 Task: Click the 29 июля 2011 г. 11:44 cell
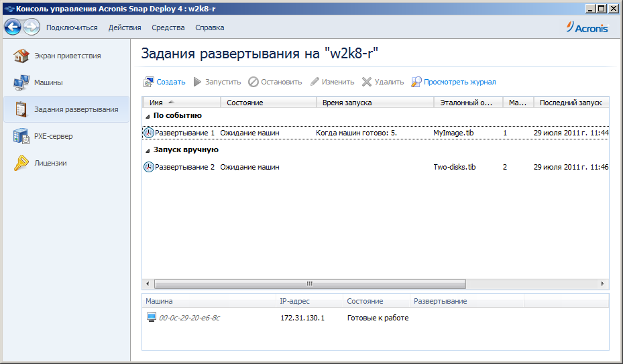(571, 133)
